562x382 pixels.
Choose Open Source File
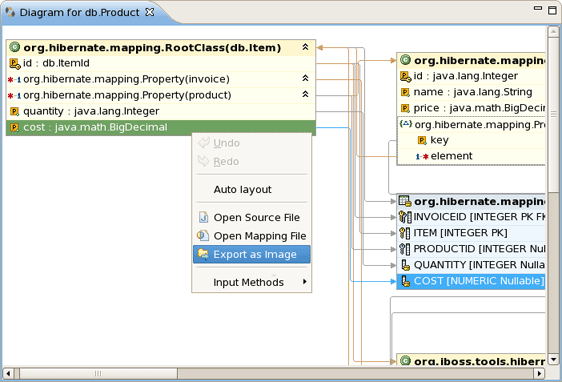click(x=252, y=218)
